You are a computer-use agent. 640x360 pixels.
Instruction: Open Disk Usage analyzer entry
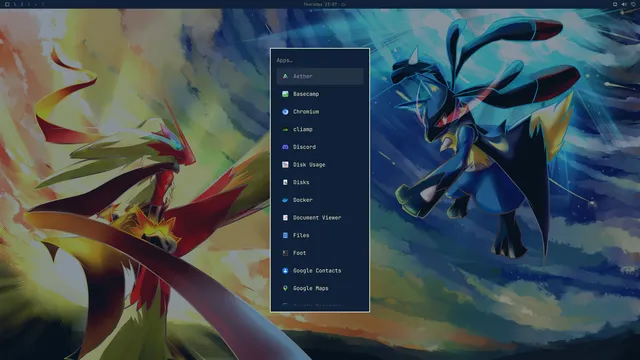(x=320, y=164)
